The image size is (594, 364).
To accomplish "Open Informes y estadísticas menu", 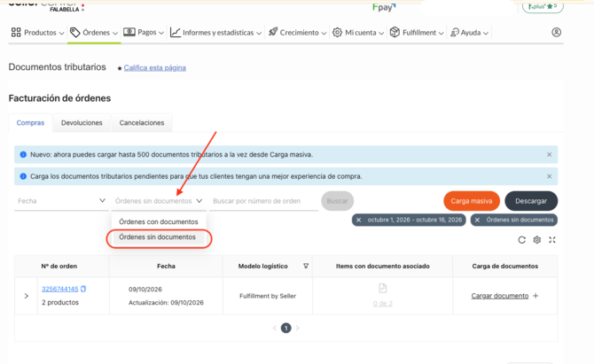I will (x=215, y=33).
